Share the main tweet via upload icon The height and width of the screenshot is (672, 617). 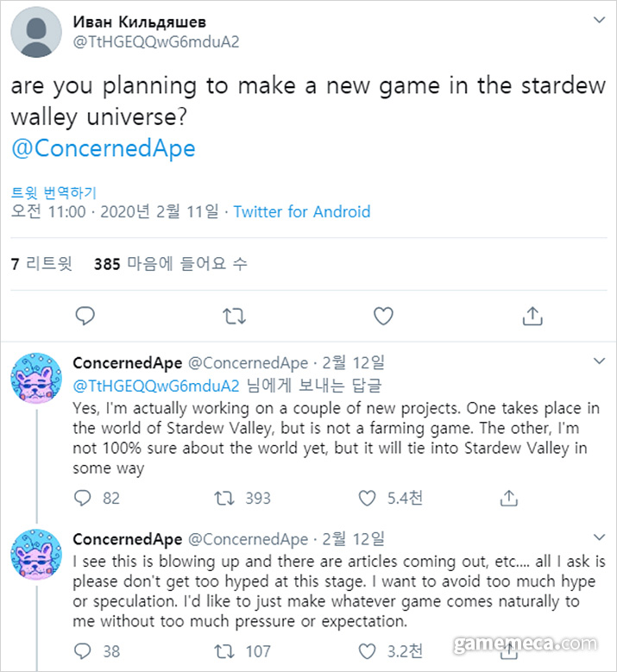point(532,316)
